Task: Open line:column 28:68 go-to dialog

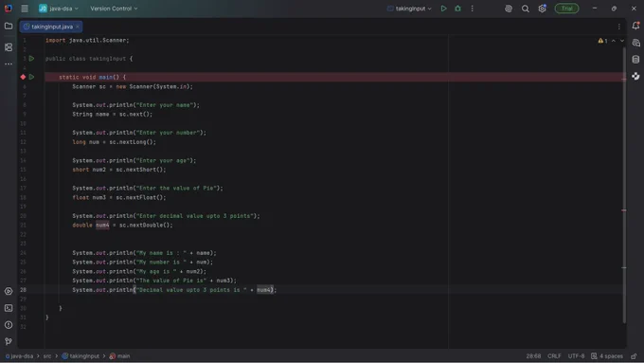Action: (533, 356)
